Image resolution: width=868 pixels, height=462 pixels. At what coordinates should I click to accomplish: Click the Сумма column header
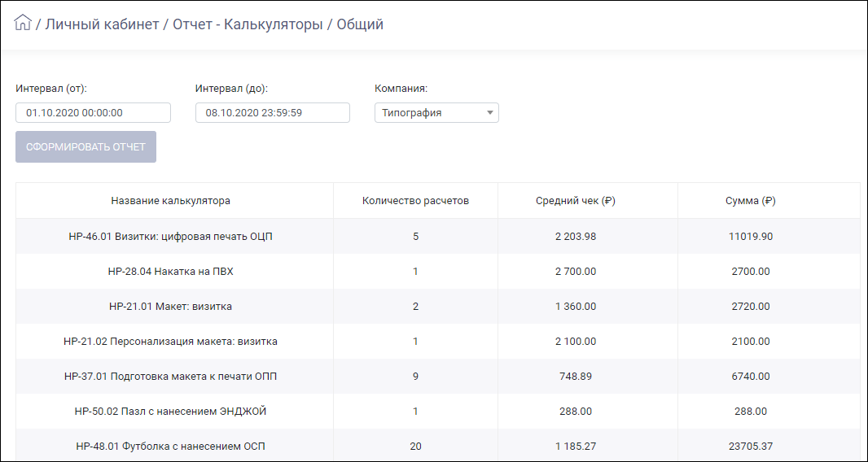751,201
